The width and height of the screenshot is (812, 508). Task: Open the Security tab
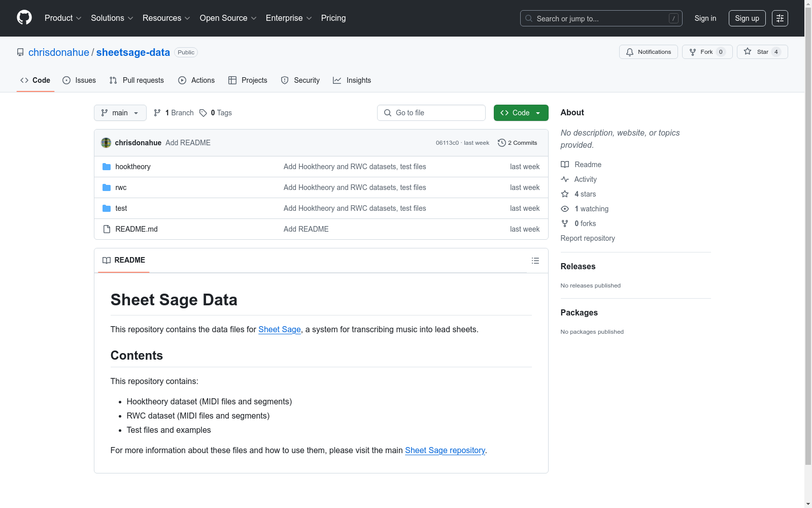pyautogui.click(x=300, y=80)
